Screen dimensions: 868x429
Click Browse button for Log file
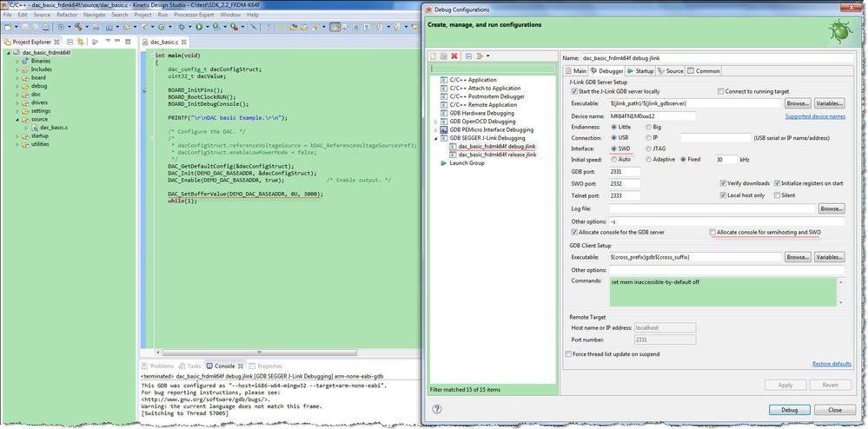coord(832,208)
